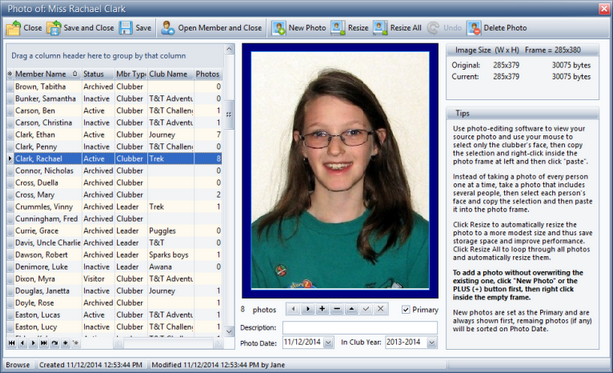Select the Connor, Nicholas row
The width and height of the screenshot is (613, 373).
(x=115, y=170)
